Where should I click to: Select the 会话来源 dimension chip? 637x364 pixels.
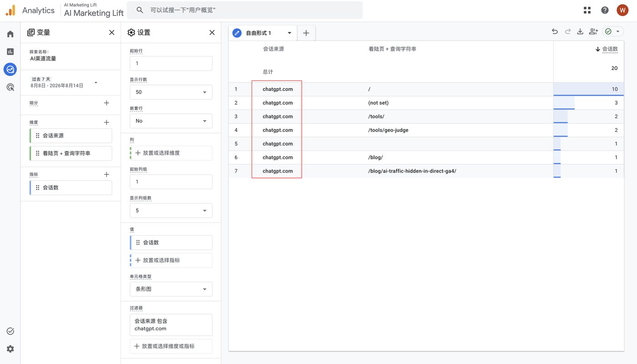71,136
